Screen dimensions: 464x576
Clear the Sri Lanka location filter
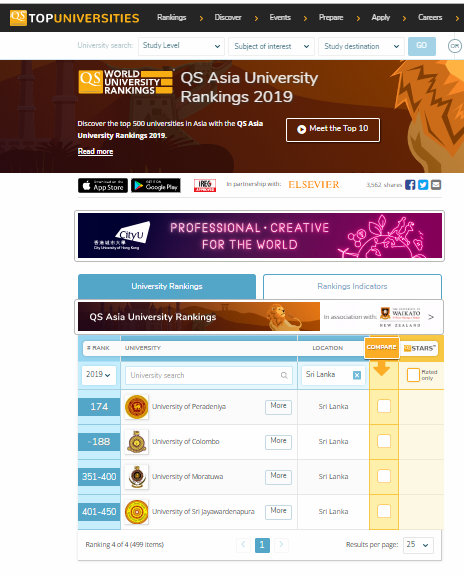[357, 375]
